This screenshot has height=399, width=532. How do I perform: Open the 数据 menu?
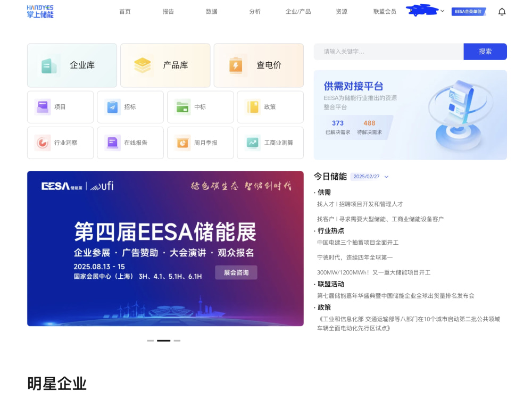click(x=212, y=12)
